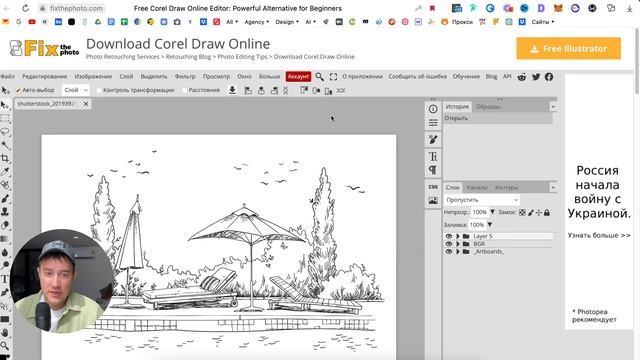Open the Character panel icon
The height and width of the screenshot is (360, 640).
tap(433, 156)
